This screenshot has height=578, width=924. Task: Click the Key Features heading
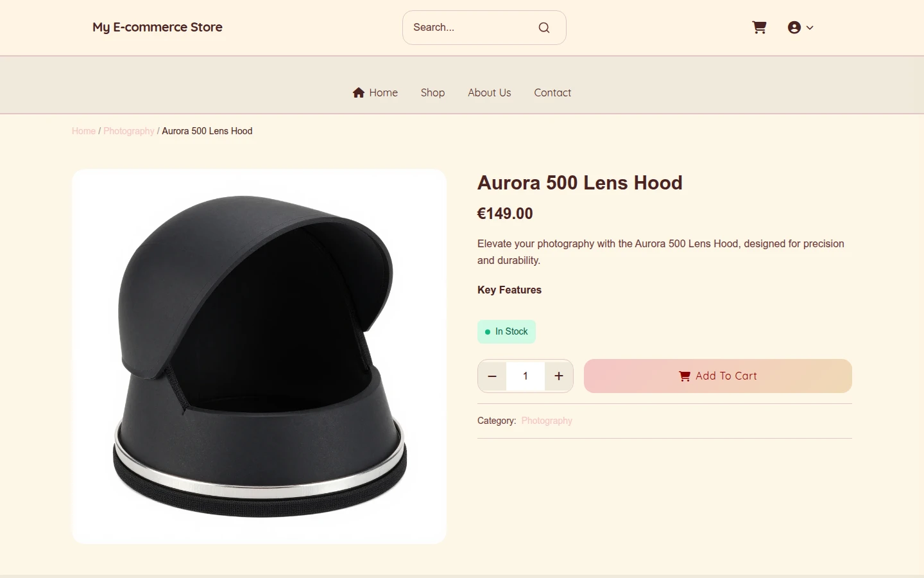click(509, 290)
